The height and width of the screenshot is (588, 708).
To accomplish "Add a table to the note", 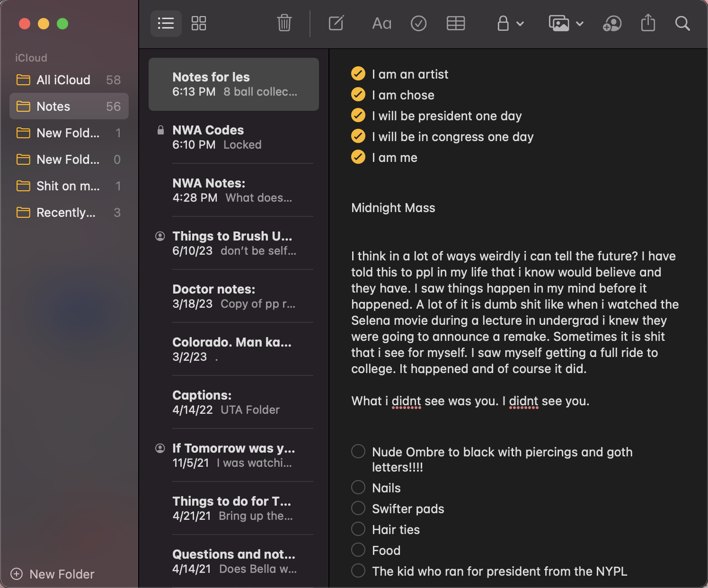I will [x=456, y=24].
